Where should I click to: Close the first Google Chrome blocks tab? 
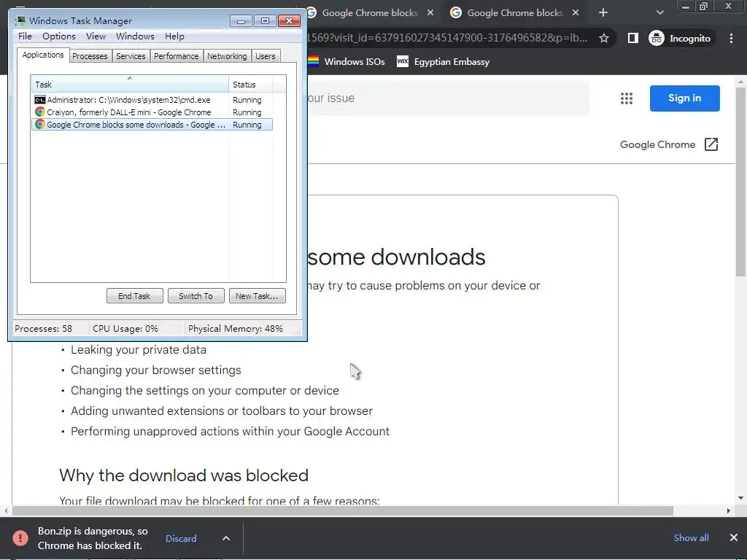(x=430, y=13)
